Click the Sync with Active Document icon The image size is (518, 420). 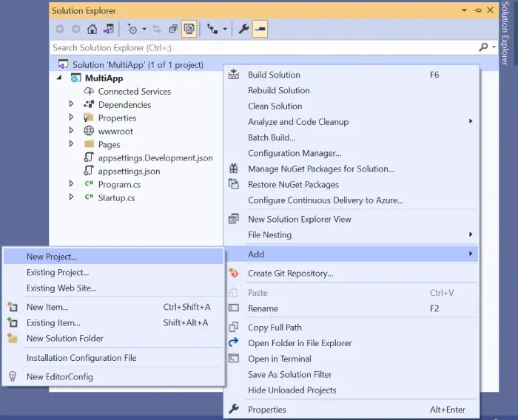pos(157,29)
